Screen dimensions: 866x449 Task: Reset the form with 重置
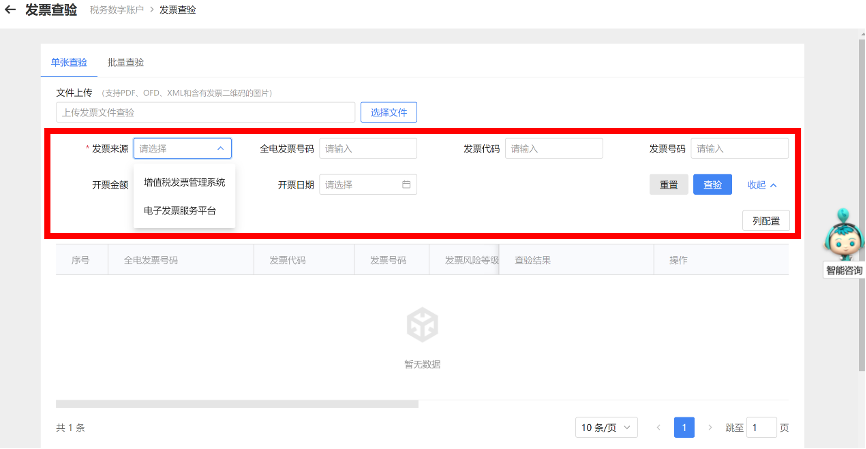point(668,185)
